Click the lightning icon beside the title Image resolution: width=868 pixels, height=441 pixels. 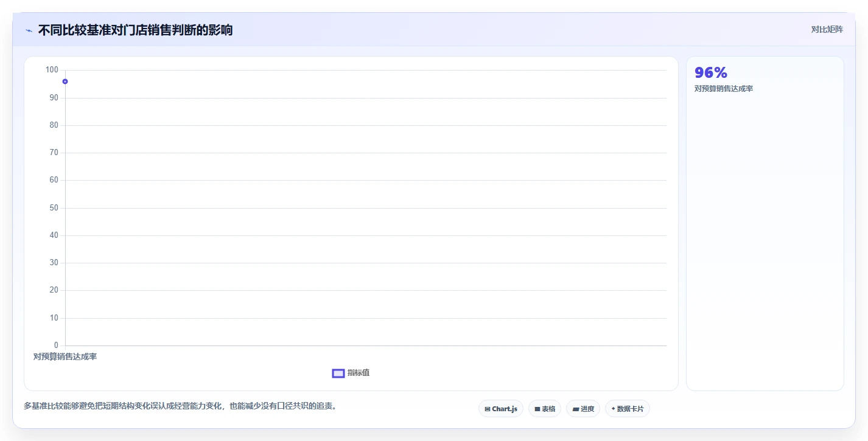click(x=29, y=30)
